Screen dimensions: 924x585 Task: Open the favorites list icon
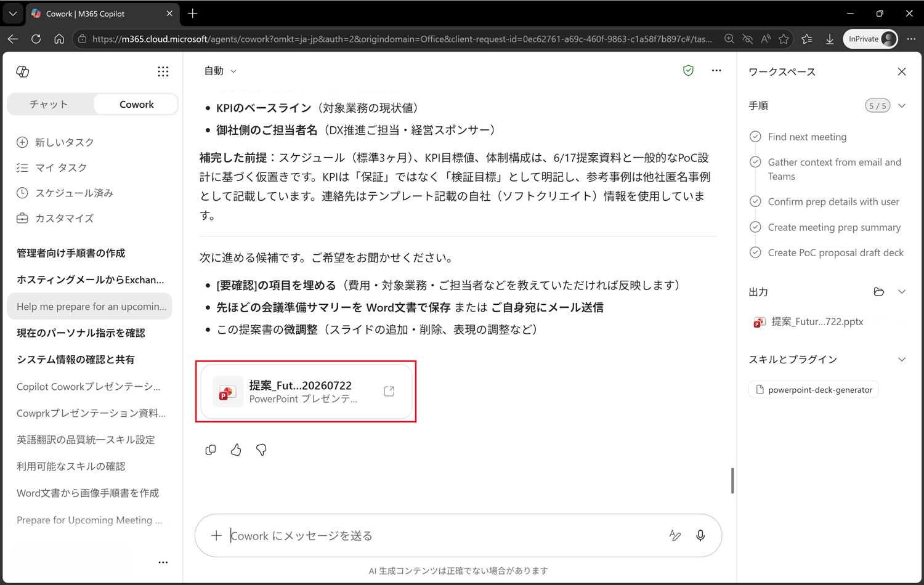[807, 39]
